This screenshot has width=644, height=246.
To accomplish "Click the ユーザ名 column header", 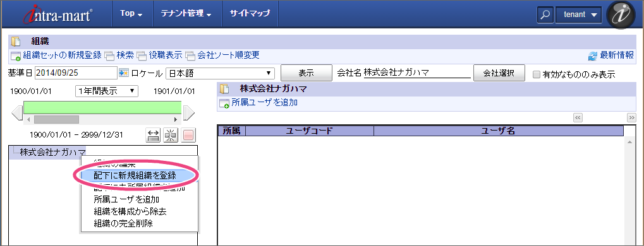I will coord(498,131).
